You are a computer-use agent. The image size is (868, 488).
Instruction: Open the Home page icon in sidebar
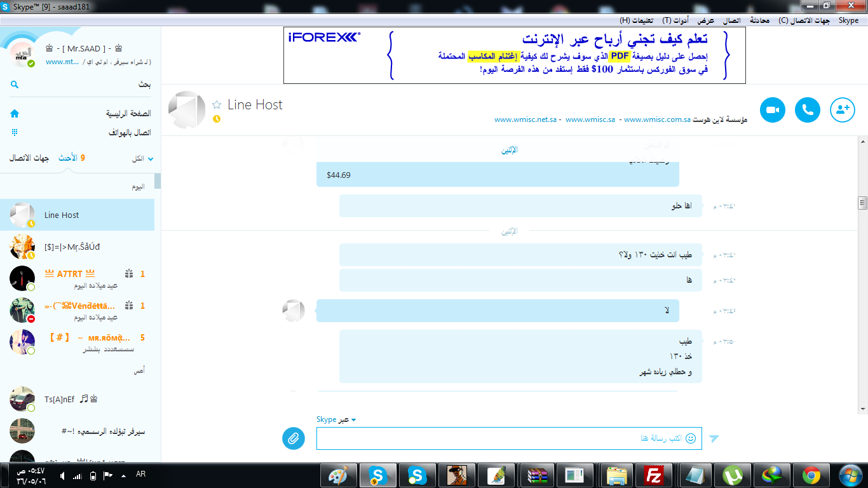pyautogui.click(x=15, y=114)
